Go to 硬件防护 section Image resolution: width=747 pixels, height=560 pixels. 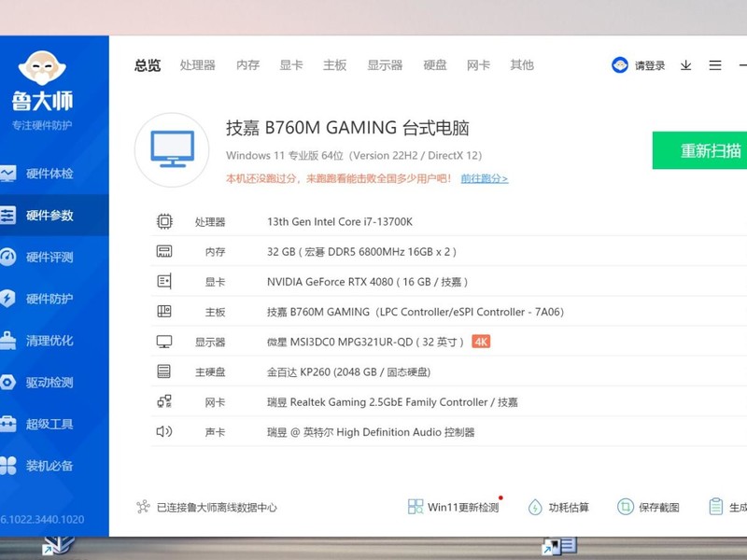(x=49, y=299)
